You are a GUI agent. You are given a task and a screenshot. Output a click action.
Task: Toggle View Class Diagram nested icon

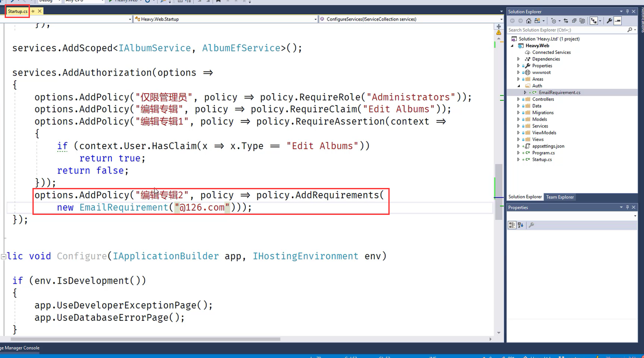point(594,21)
